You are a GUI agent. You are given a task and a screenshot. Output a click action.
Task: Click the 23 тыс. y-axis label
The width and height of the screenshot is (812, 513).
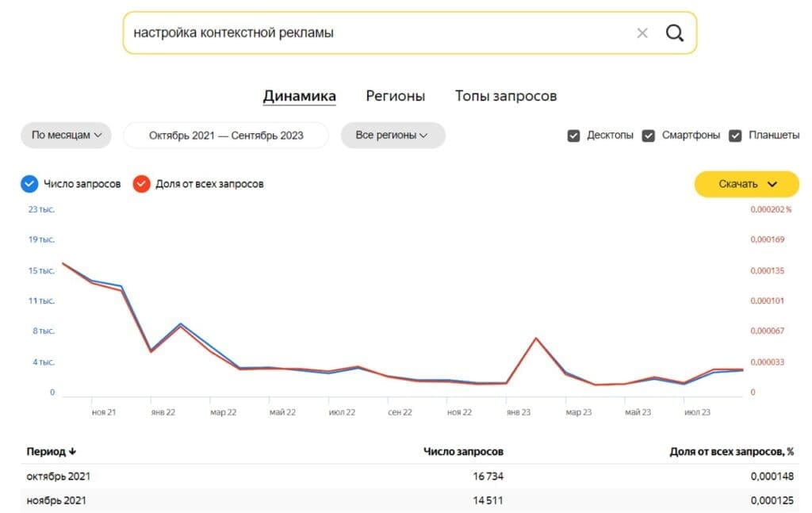tap(41, 209)
